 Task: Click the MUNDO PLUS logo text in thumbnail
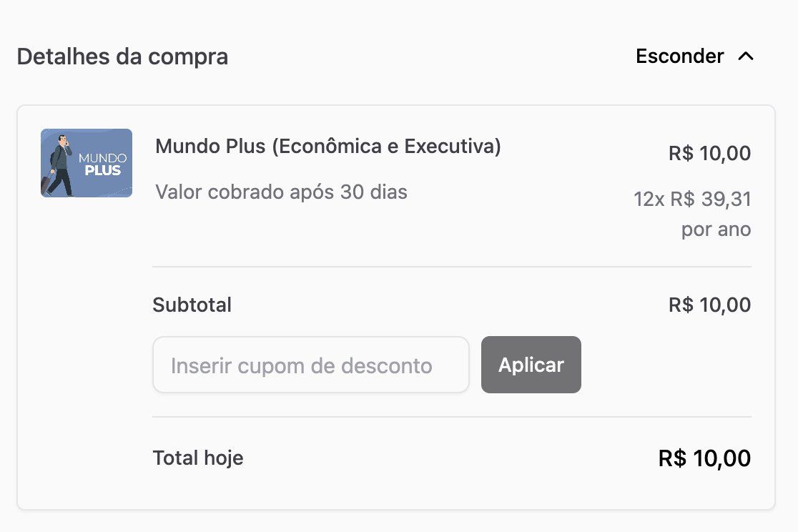point(103,164)
